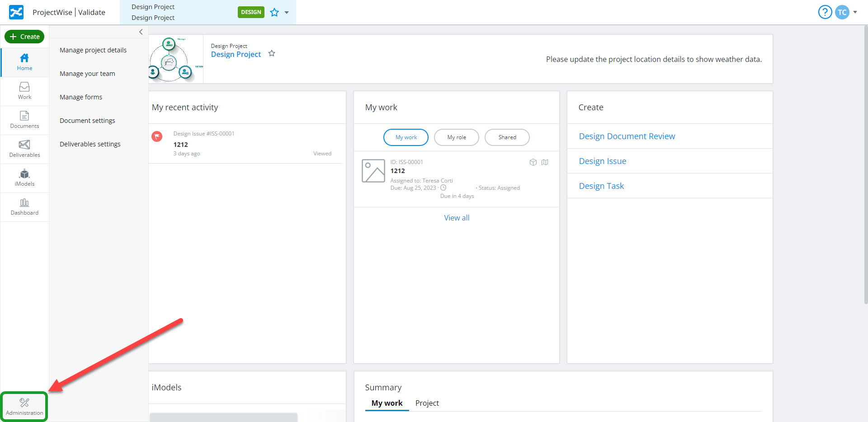
Task: Create a Design Issue
Action: [603, 161]
